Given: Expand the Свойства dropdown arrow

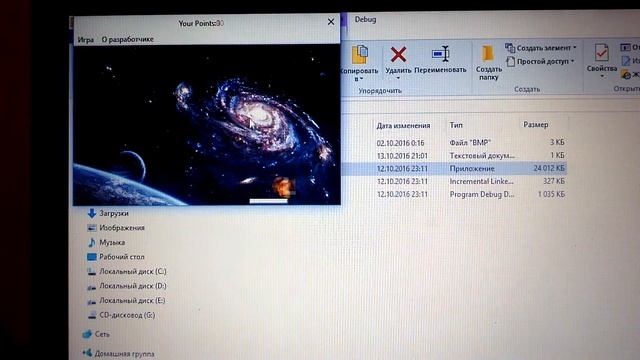Looking at the screenshot, I should pyautogui.click(x=602, y=76).
